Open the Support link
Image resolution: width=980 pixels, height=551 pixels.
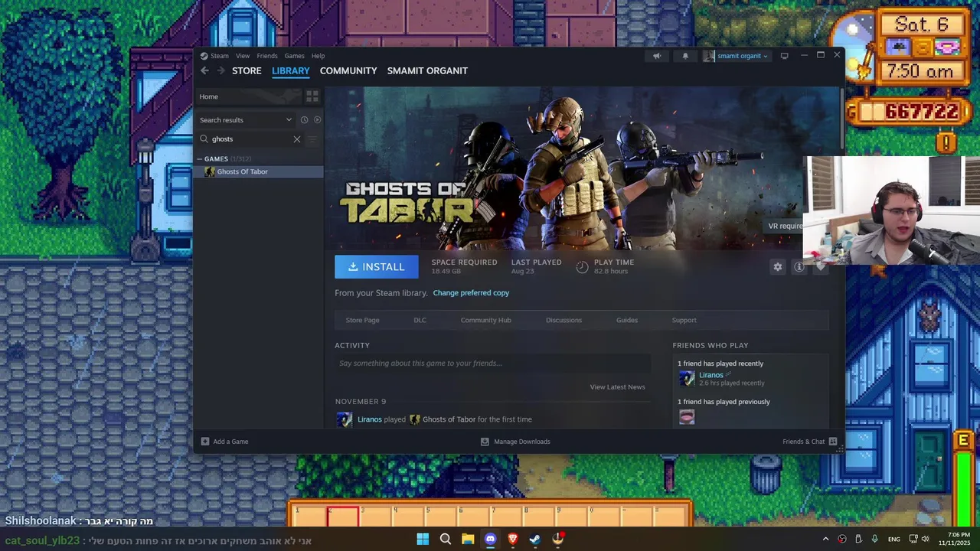pos(684,320)
